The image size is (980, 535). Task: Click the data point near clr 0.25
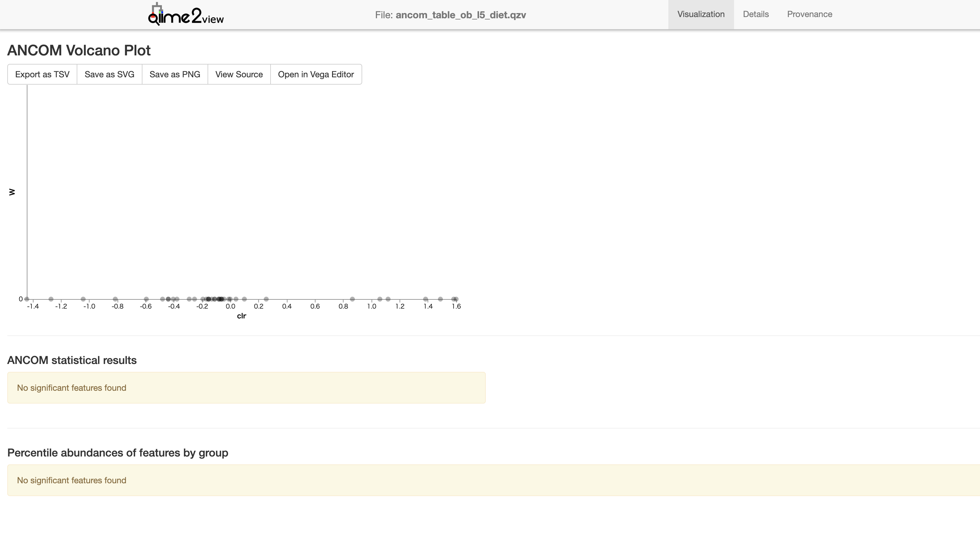point(266,299)
